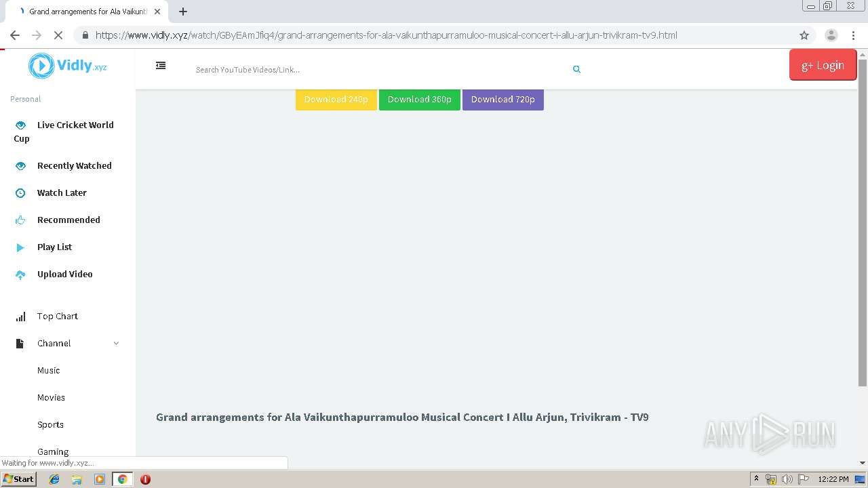The height and width of the screenshot is (488, 868).
Task: Click the Play List triangle icon
Action: click(x=20, y=247)
